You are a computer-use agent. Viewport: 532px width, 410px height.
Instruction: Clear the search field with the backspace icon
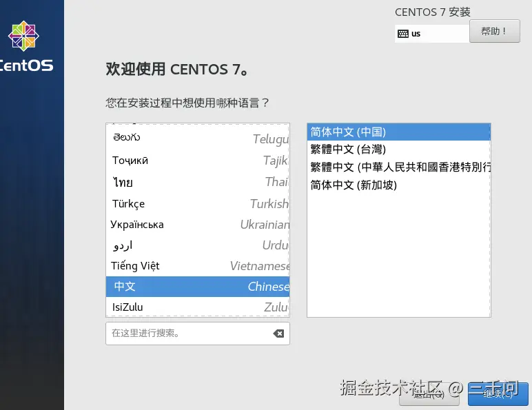(278, 334)
